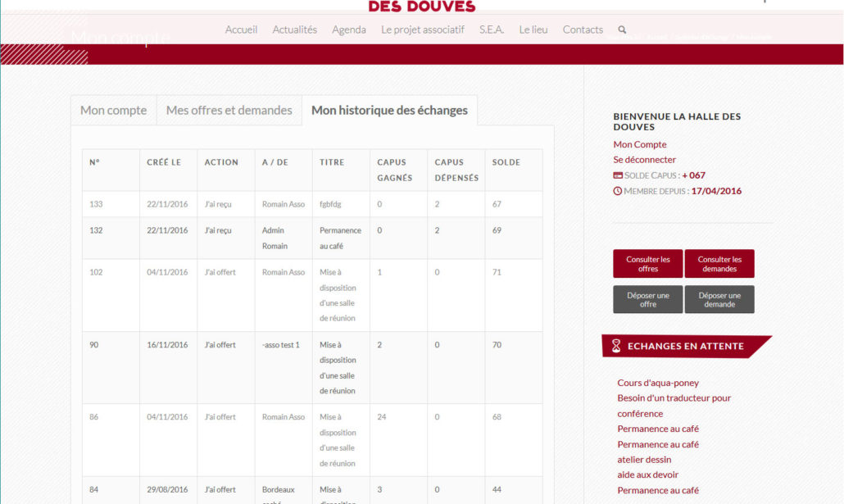Click the 29/08/2016 date cell
The width and height of the screenshot is (844, 504).
[x=167, y=489]
